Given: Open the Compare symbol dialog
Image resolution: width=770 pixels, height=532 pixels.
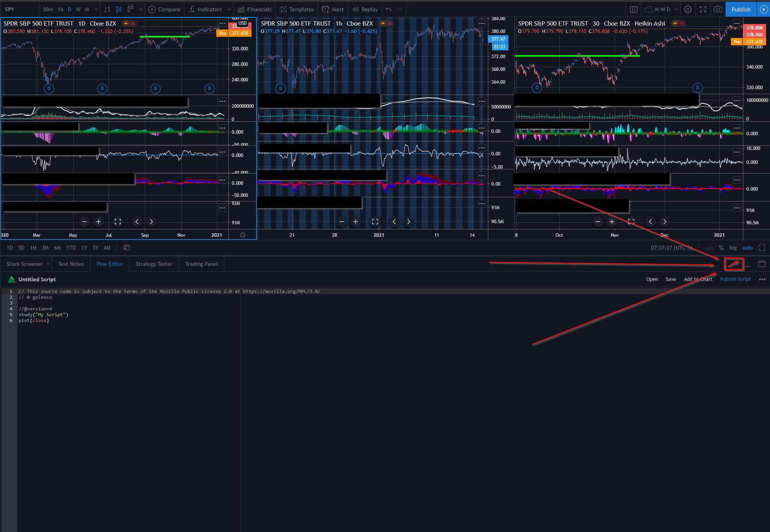Looking at the screenshot, I should pos(164,9).
